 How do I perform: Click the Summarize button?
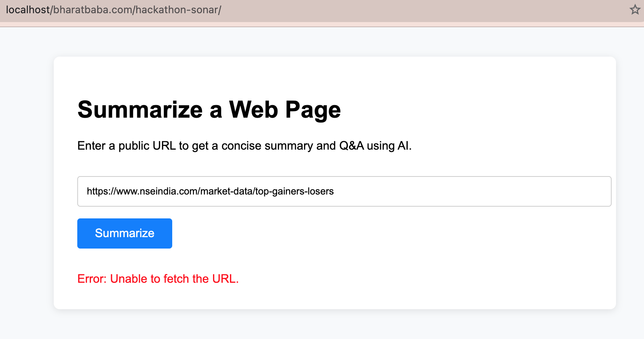click(125, 233)
